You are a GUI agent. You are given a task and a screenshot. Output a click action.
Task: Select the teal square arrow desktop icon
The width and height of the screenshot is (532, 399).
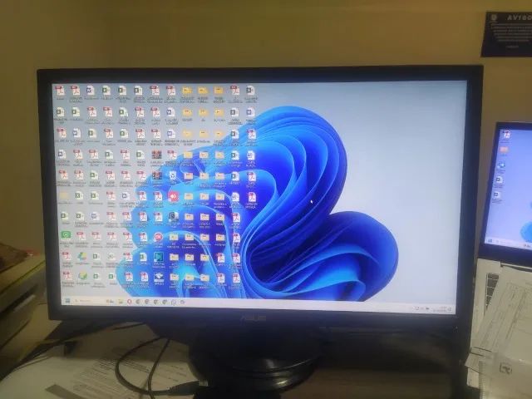tap(159, 257)
